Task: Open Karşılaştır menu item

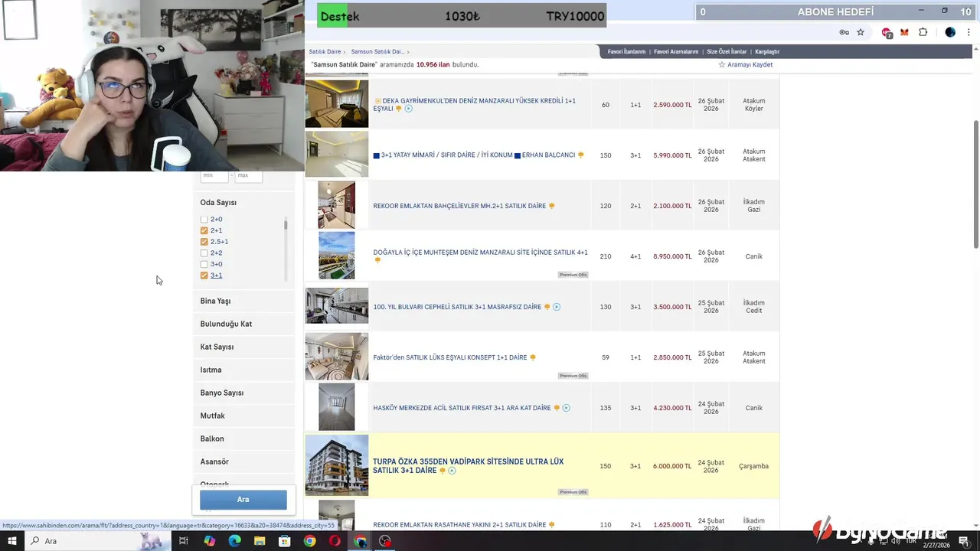Action: [767, 52]
